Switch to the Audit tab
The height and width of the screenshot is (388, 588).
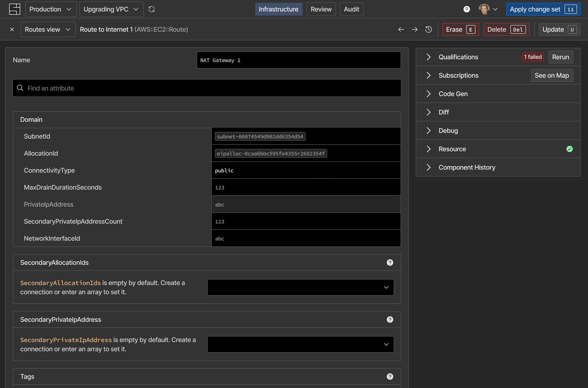(x=351, y=9)
